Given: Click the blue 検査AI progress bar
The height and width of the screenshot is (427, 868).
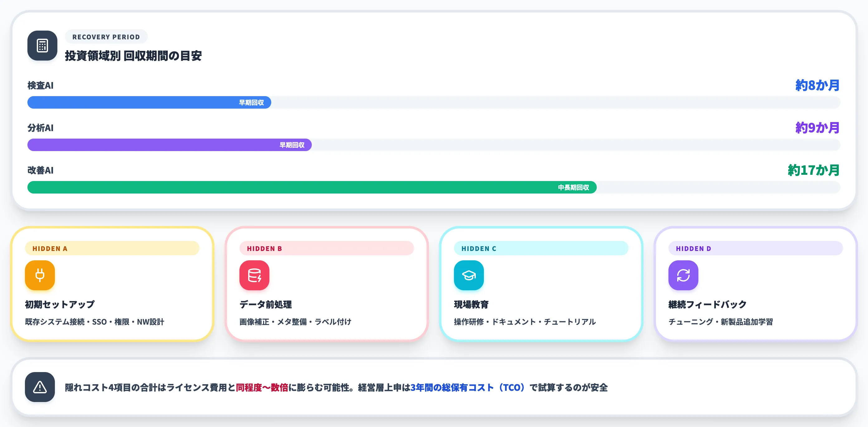Looking at the screenshot, I should tap(149, 102).
